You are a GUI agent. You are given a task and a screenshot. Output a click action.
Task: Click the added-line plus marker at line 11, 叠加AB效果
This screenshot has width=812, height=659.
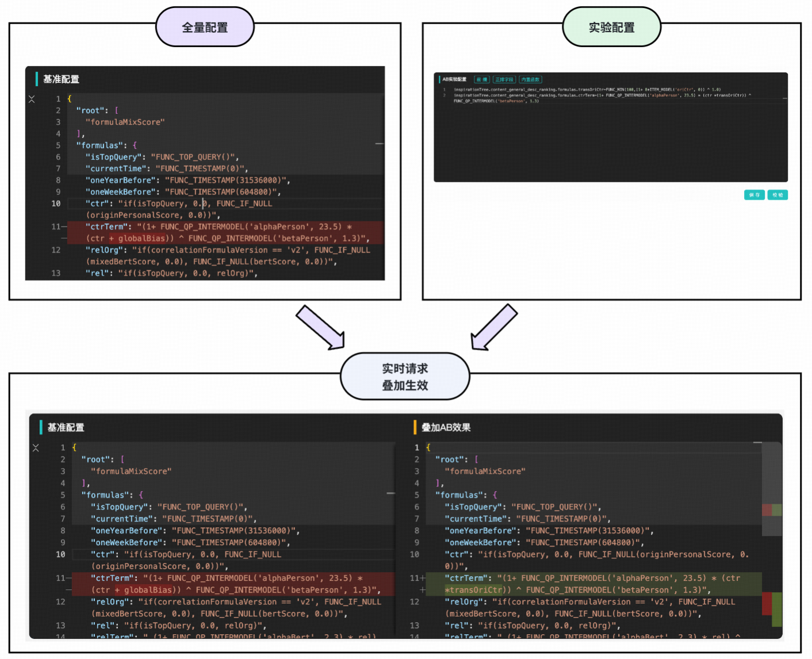(x=423, y=578)
